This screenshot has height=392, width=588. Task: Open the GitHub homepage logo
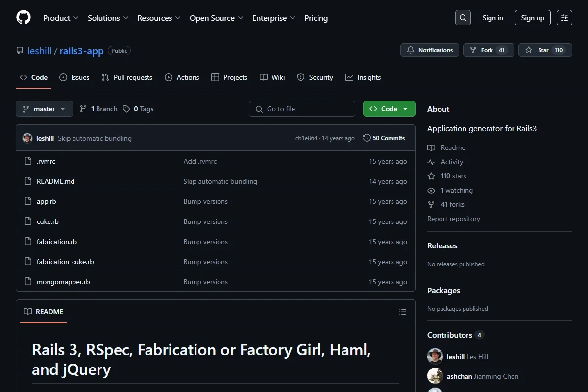(24, 18)
